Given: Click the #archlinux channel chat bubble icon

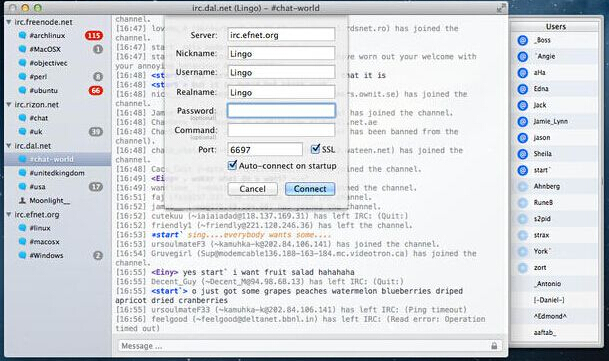Looking at the screenshot, I should pyautogui.click(x=22, y=35).
